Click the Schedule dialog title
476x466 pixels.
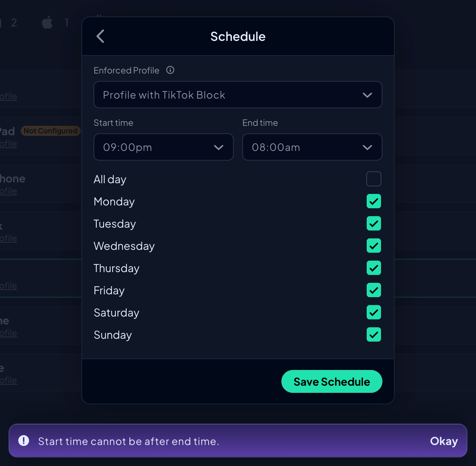point(238,37)
